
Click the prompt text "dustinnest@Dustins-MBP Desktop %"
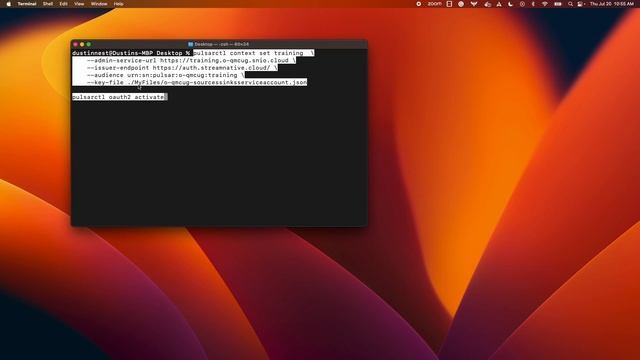[x=131, y=53]
